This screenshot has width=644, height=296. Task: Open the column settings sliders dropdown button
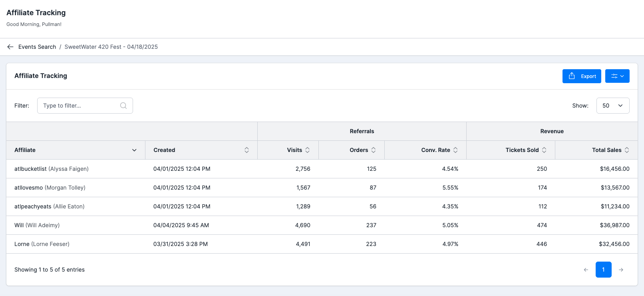click(617, 76)
